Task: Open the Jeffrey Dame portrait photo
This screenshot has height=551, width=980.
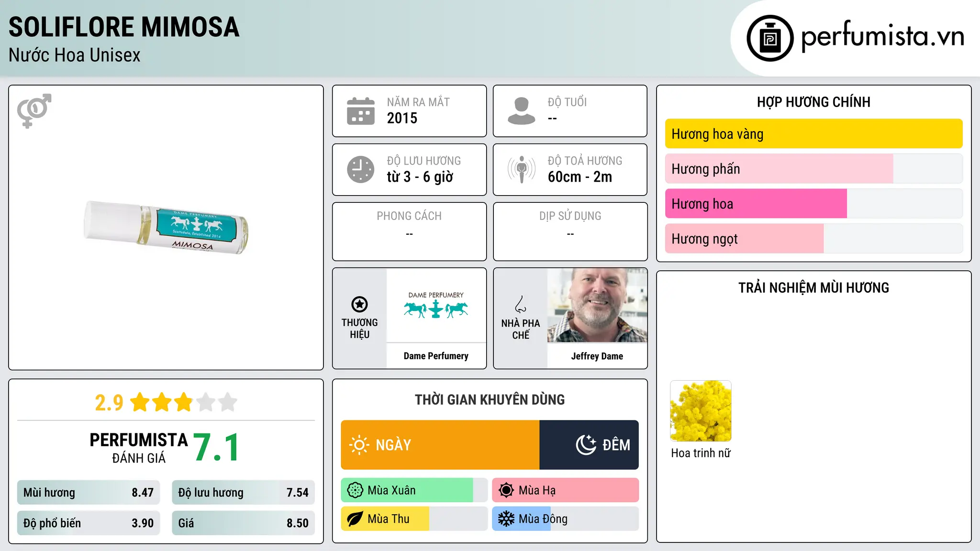Action: (x=597, y=305)
